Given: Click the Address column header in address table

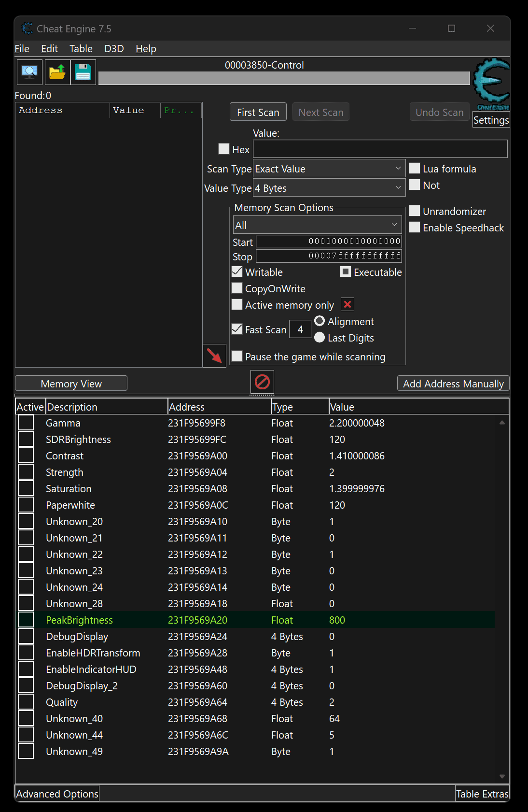Looking at the screenshot, I should [x=219, y=407].
